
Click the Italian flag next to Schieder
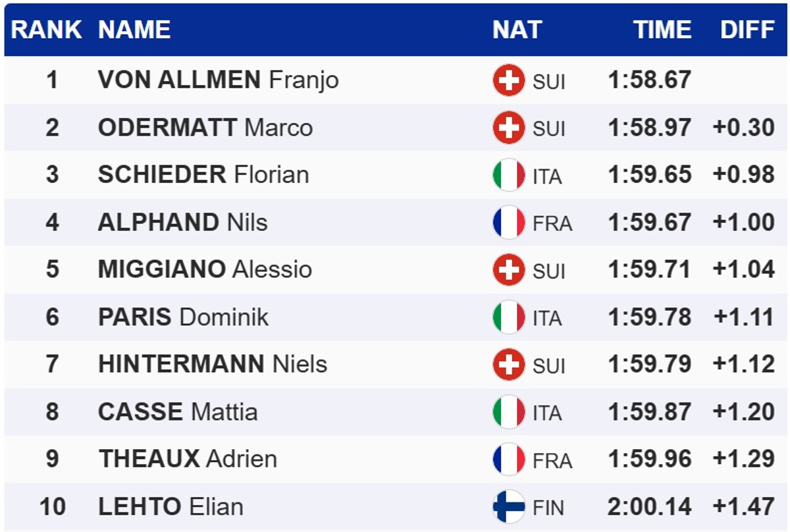[x=508, y=175]
